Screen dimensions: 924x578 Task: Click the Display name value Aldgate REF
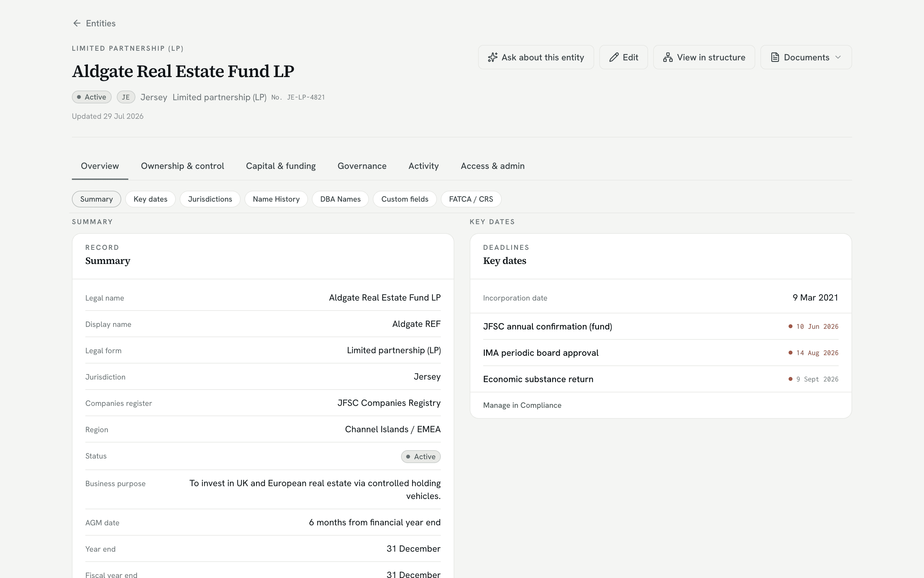pos(416,324)
